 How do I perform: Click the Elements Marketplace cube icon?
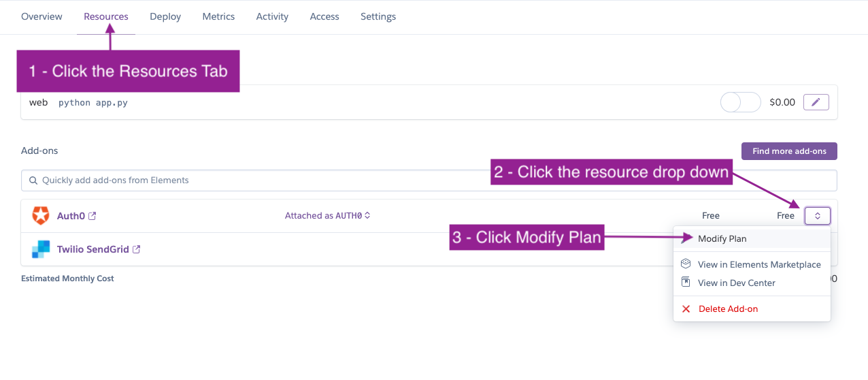click(686, 264)
